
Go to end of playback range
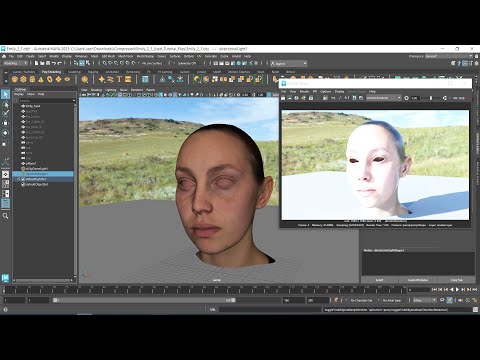475,290
